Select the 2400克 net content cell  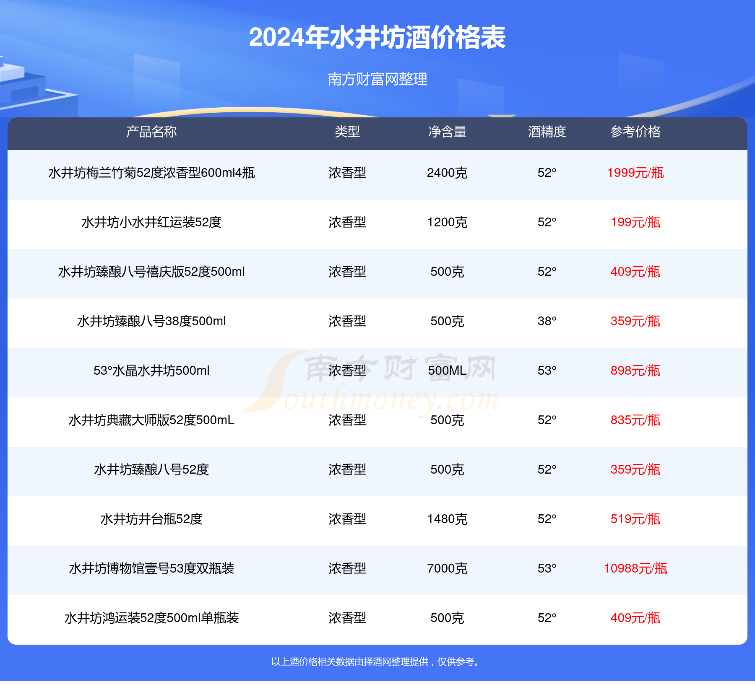click(x=447, y=173)
